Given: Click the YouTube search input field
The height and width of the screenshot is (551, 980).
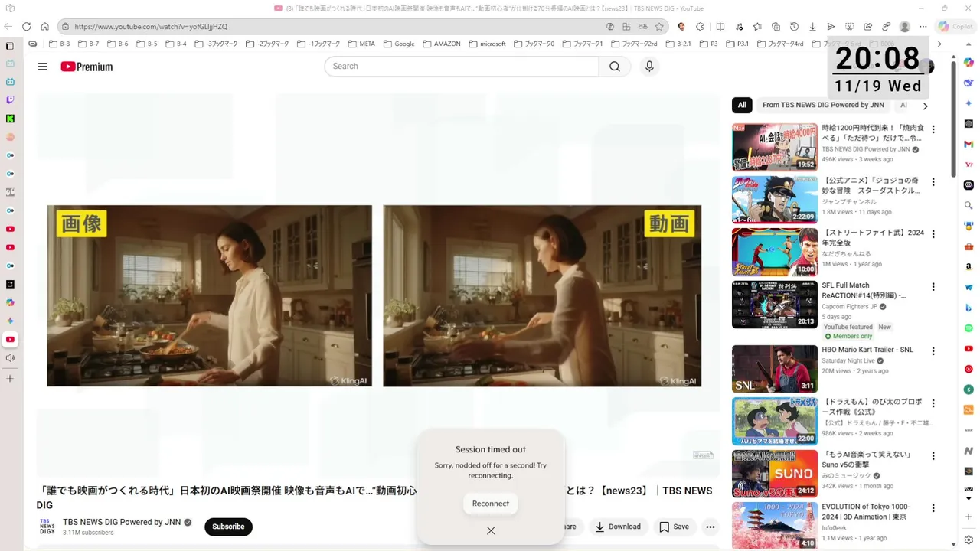Looking at the screenshot, I should tap(461, 67).
